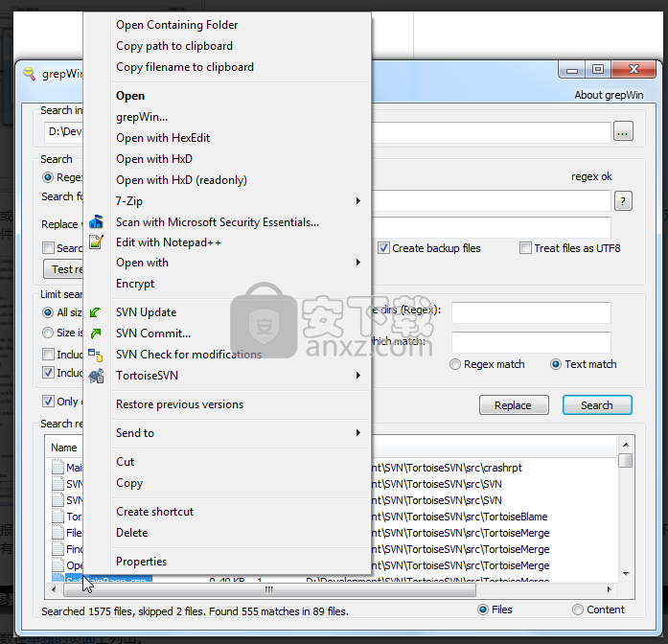The image size is (668, 644).
Task: Click file icon beside the Ope result row
Action: pos(58,564)
